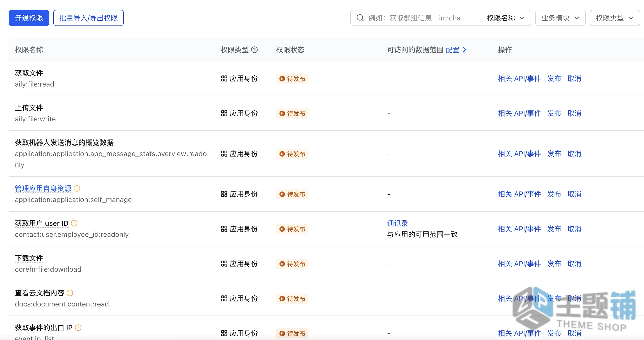This screenshot has width=644, height=340.
Task: Click info icon next to 查看云文档内容
Action: pyautogui.click(x=70, y=293)
